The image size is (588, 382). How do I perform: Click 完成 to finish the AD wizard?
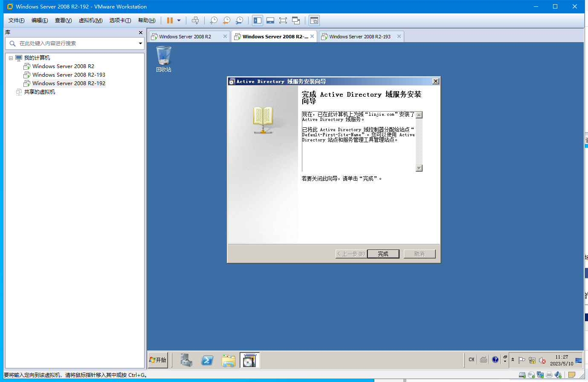(383, 254)
